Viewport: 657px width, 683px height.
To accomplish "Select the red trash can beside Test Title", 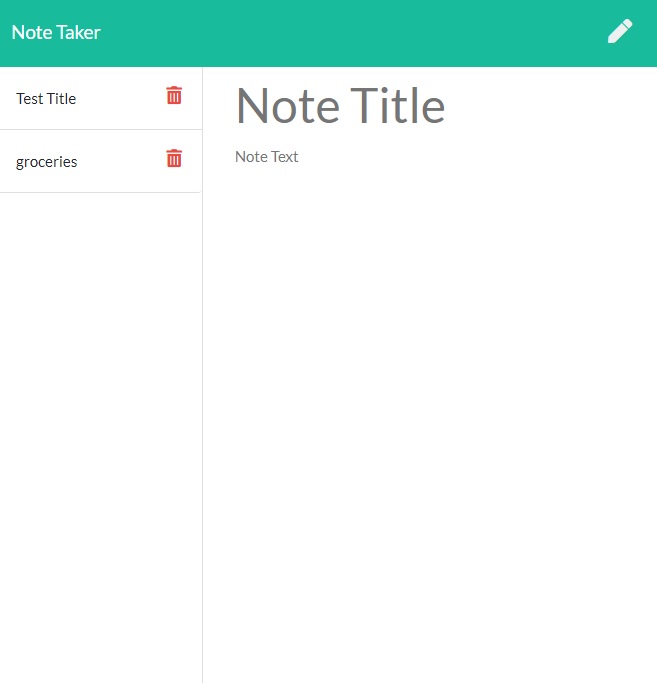I will pyautogui.click(x=174, y=95).
